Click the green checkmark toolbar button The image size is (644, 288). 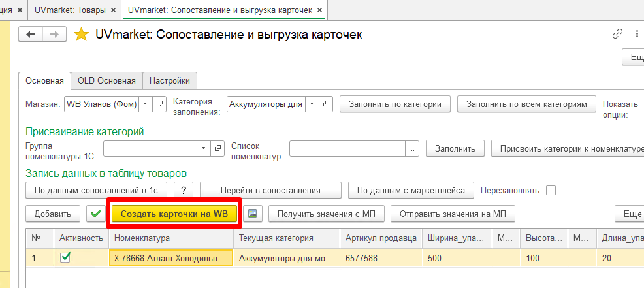click(x=96, y=214)
